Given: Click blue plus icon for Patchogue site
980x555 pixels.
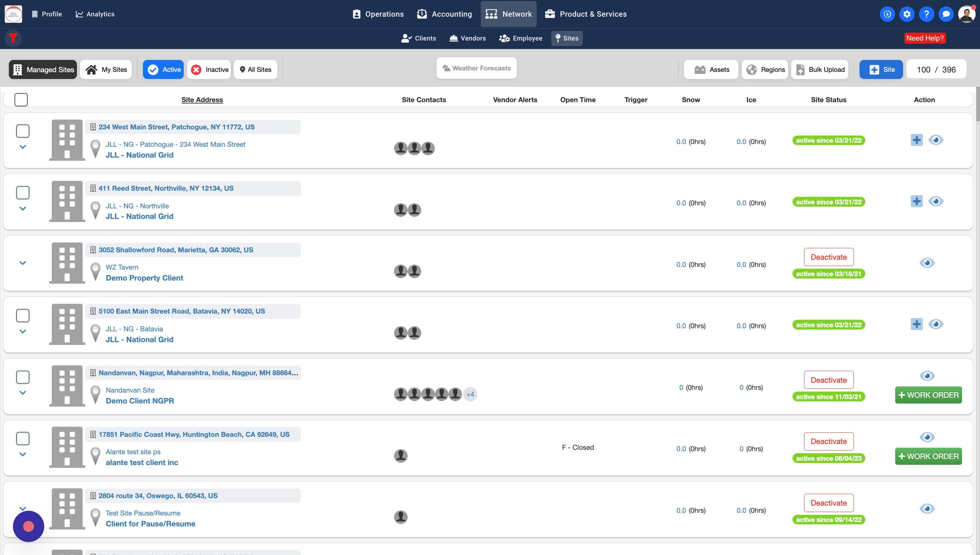Looking at the screenshot, I should coord(916,140).
